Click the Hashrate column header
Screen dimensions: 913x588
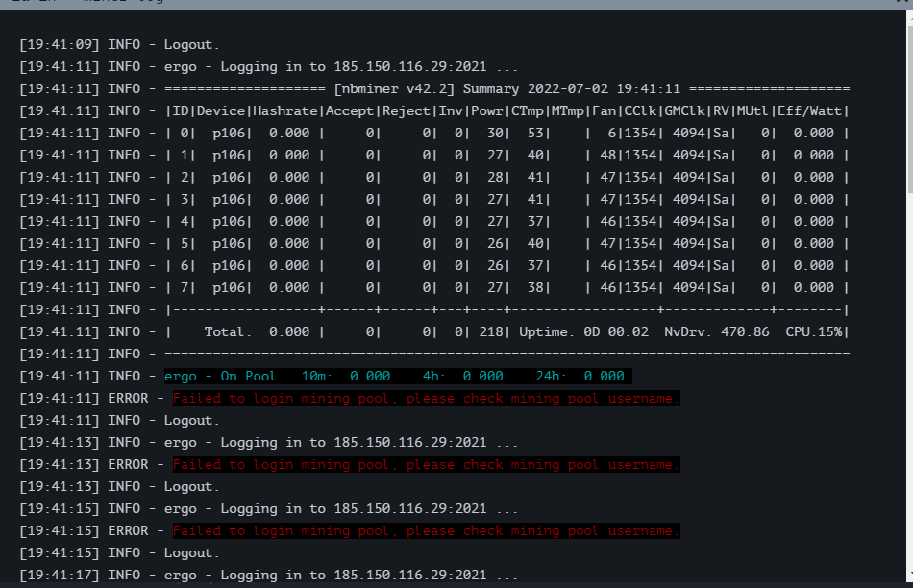tap(285, 111)
